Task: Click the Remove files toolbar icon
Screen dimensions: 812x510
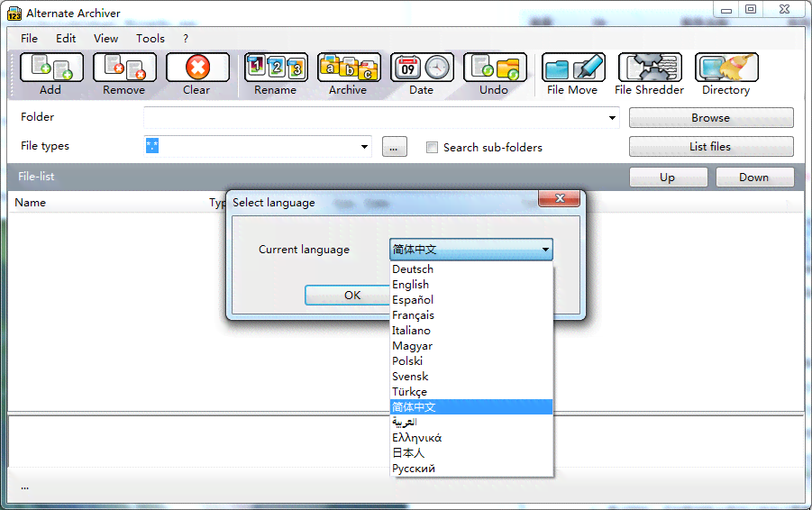Action: (x=124, y=68)
